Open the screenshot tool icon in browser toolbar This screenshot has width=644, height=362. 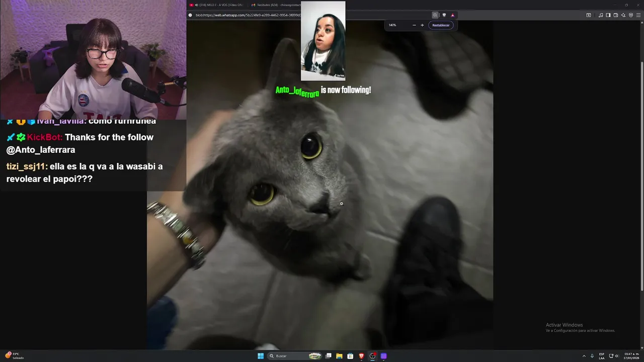(589, 15)
